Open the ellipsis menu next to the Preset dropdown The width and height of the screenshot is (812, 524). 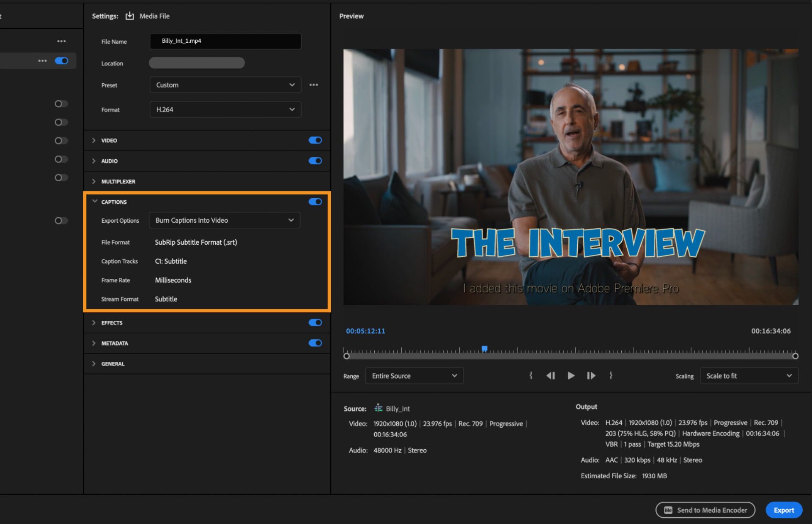313,85
